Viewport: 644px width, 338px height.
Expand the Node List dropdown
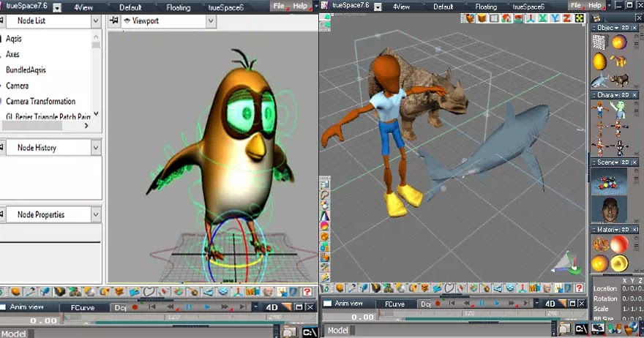[x=96, y=21]
